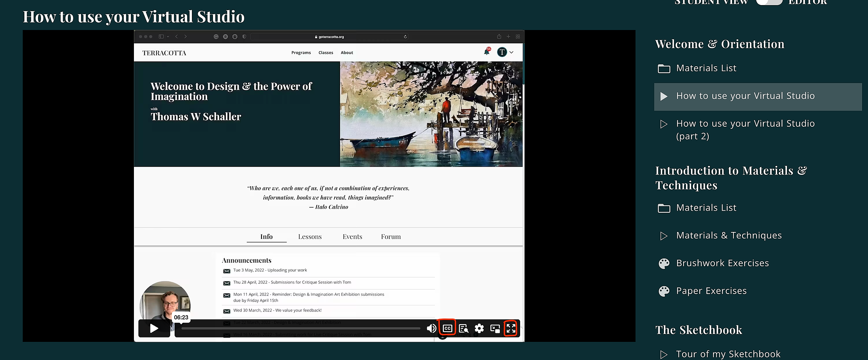This screenshot has width=868, height=360.
Task: Switch to the Info tab
Action: (267, 236)
